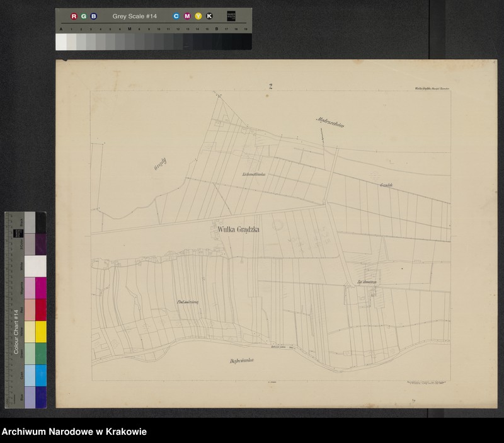Viewport: 504px width, 443px height.
Task: Pick the saturated cyan swatch on Colour Chart
Action: [40, 375]
